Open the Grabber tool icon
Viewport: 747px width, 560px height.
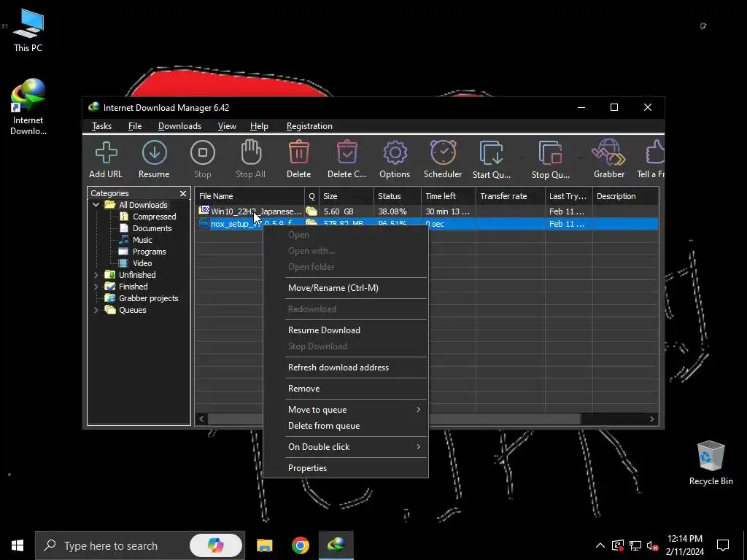click(608, 152)
